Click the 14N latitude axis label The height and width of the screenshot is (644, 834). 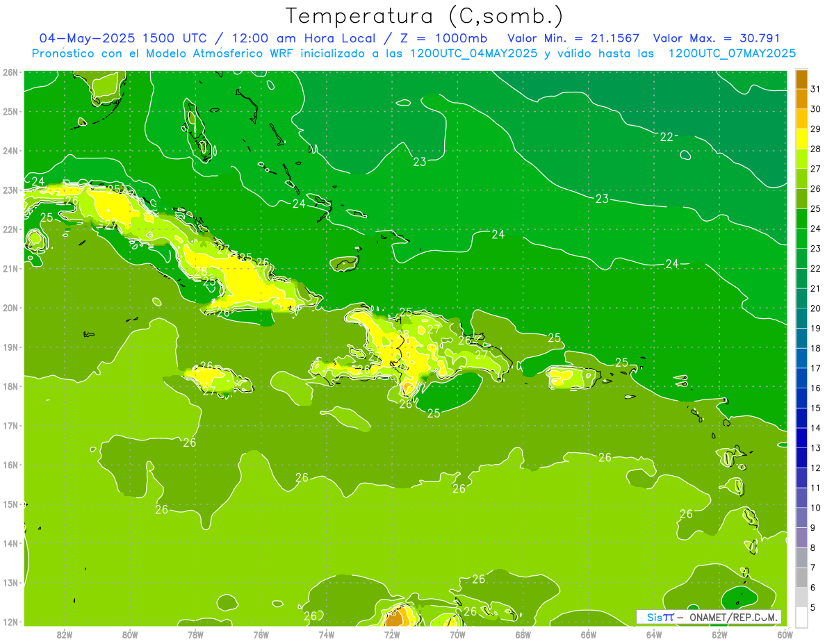(x=10, y=543)
